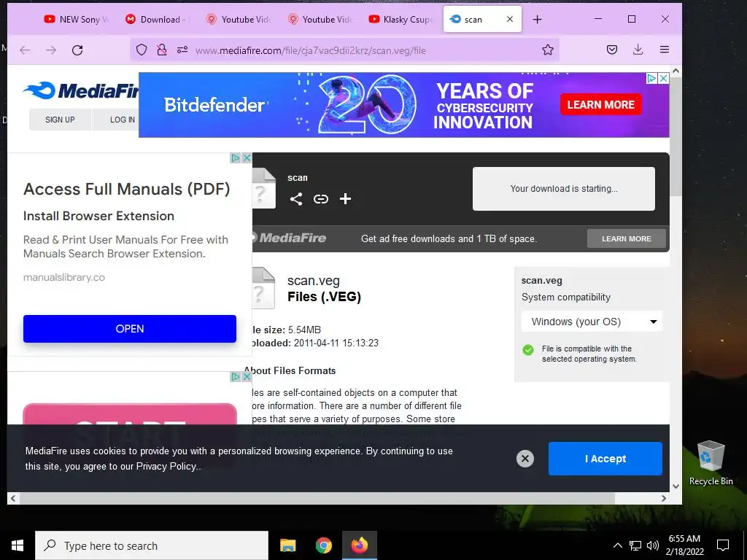This screenshot has width=747, height=560.
Task: Click the MediaFire logo
Action: 81,90
